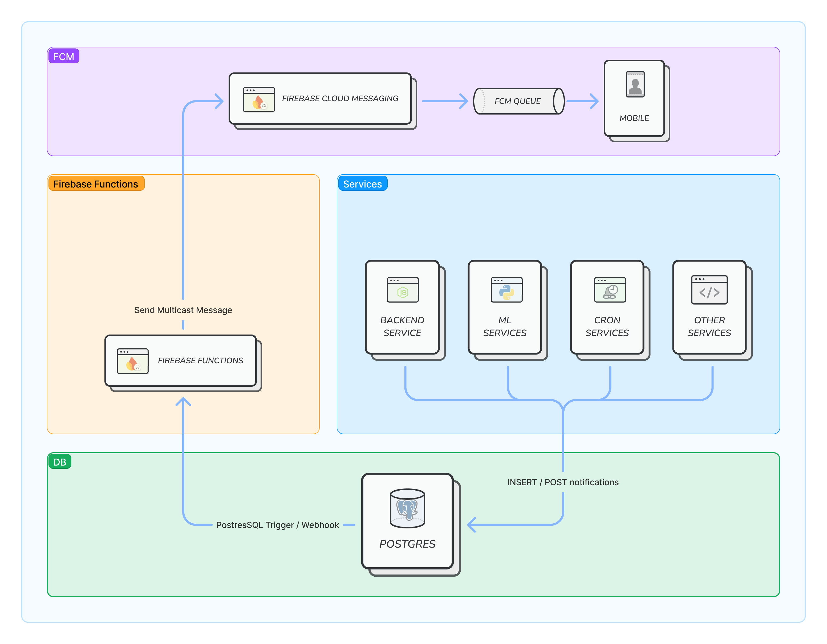Click the Send Multicast Message label
This screenshot has height=644, width=827.
point(183,310)
